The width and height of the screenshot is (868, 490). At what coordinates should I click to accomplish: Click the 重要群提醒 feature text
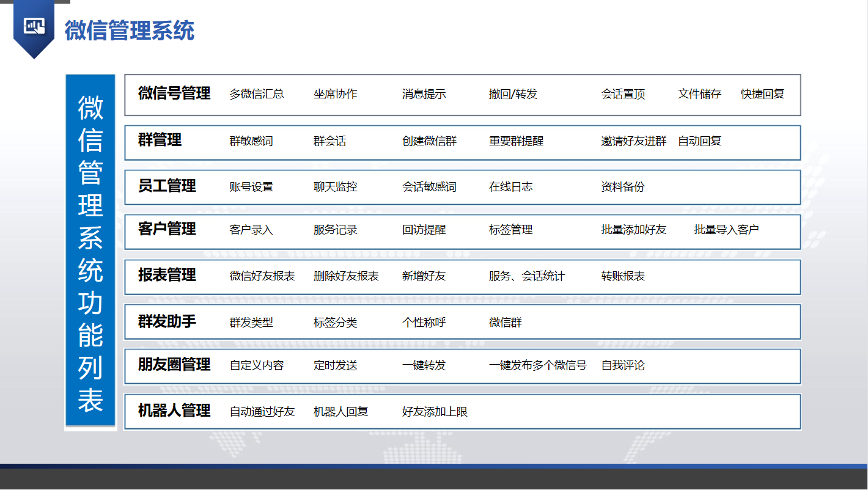click(x=516, y=141)
